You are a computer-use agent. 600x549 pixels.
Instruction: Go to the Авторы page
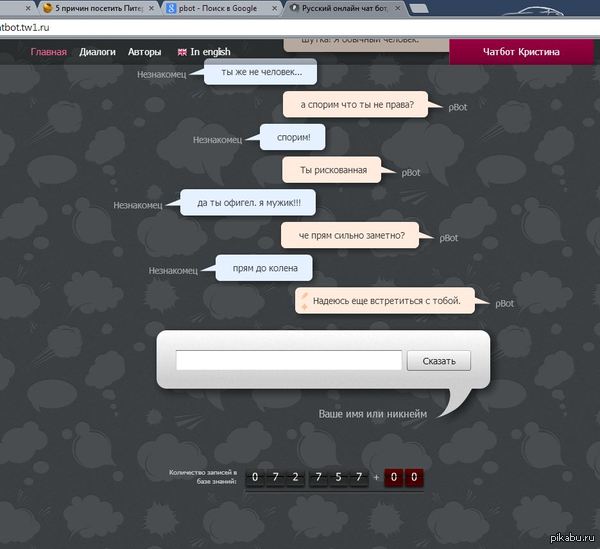click(x=144, y=52)
